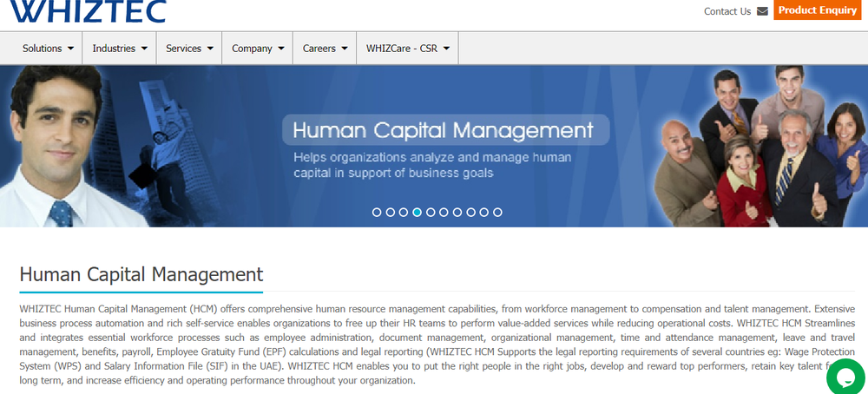Expand the dropdown arrow beside Solutions
The height and width of the screenshot is (394, 868).
[x=71, y=49]
